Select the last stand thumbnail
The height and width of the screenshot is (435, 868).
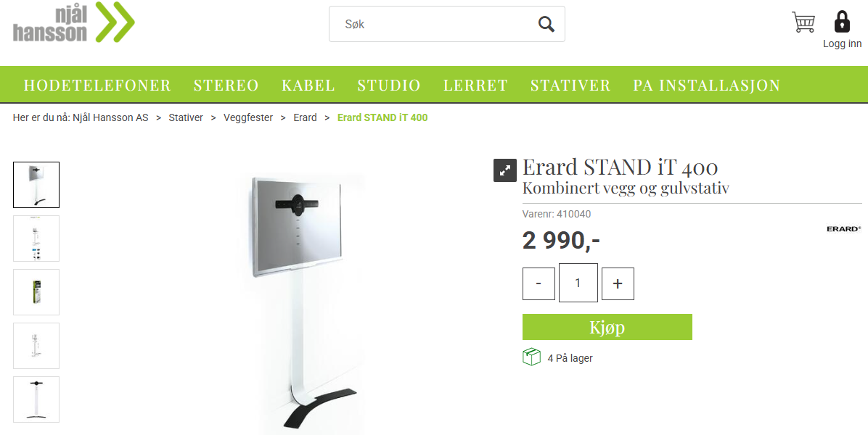coord(36,399)
